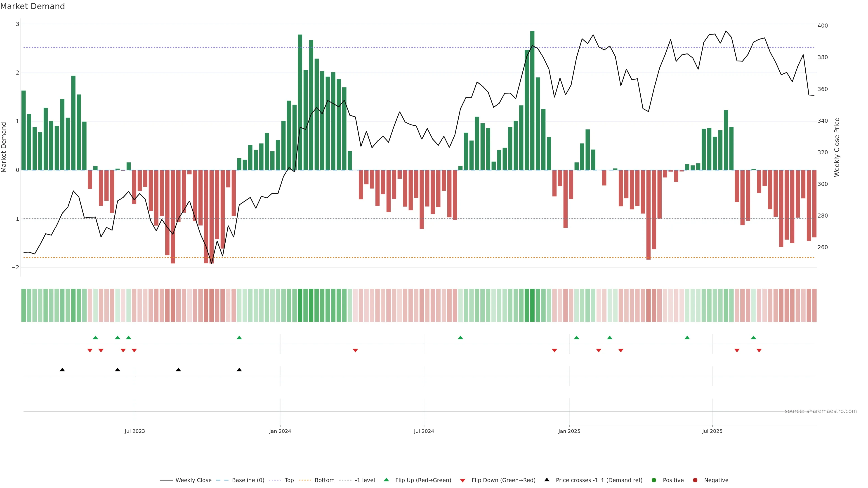The width and height of the screenshot is (868, 488).
Task: Click the first black price-cross triangle marker
Action: (62, 370)
